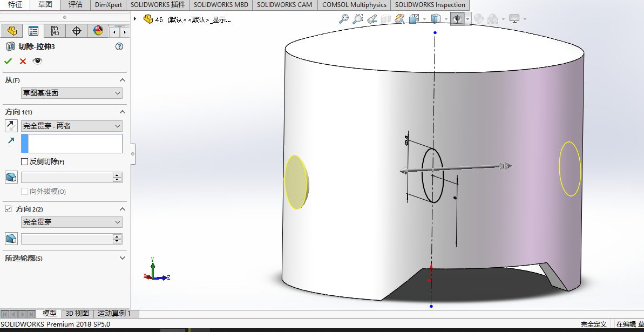The height and width of the screenshot is (332, 644).
Task: Click the Section View icon
Action: [385, 18]
